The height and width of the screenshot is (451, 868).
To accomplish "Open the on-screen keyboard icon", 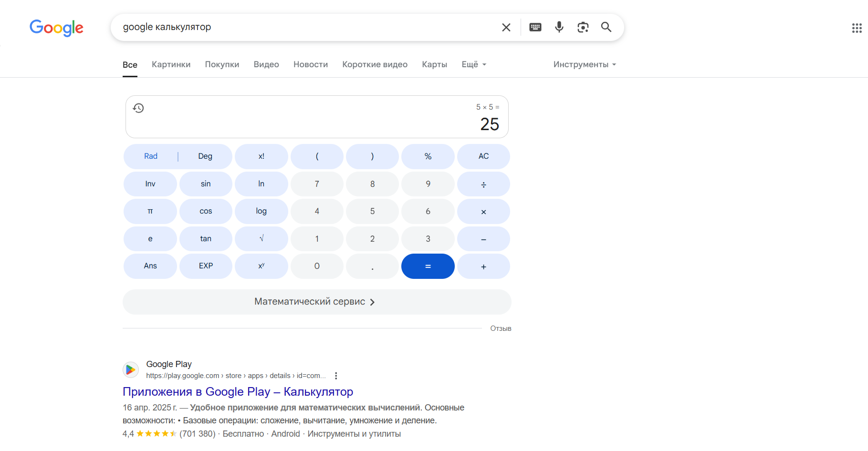I will coord(535,27).
